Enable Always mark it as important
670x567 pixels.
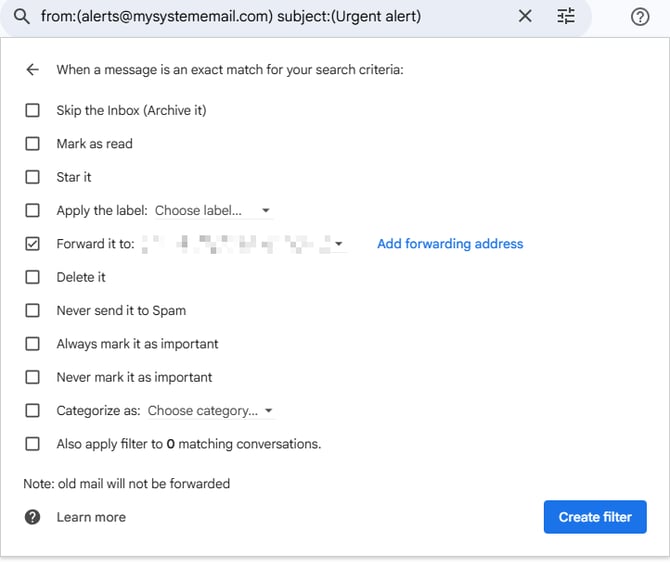tap(33, 344)
